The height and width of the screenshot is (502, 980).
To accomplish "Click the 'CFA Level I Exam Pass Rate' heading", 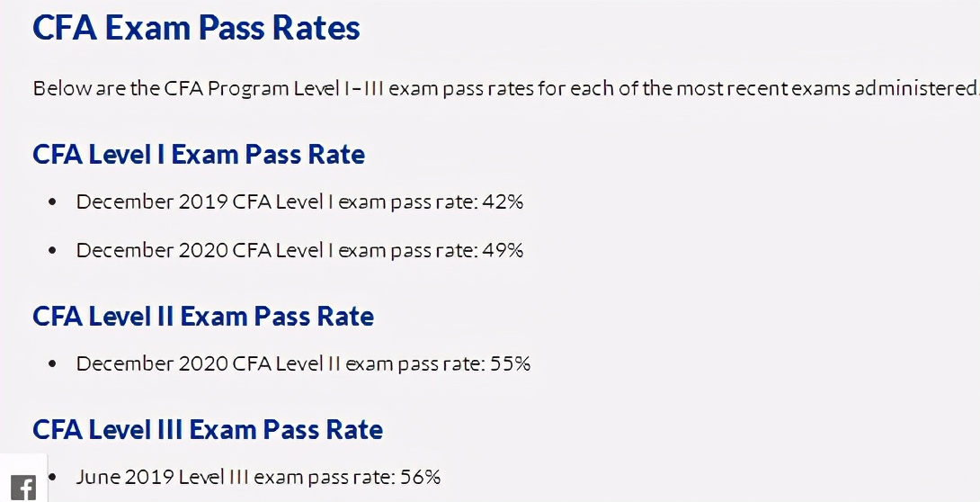I will click(199, 154).
